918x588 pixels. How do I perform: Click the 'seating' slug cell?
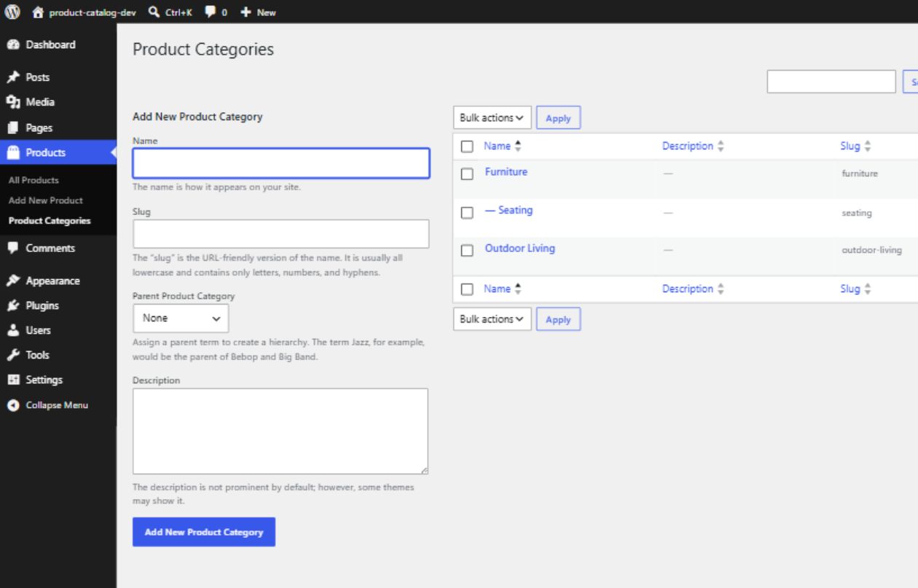(x=857, y=213)
